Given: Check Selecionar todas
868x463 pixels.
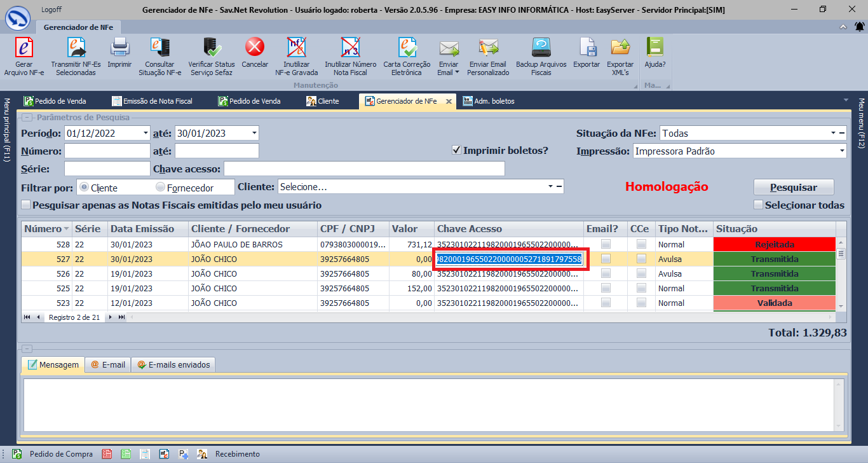Looking at the screenshot, I should click(x=758, y=205).
